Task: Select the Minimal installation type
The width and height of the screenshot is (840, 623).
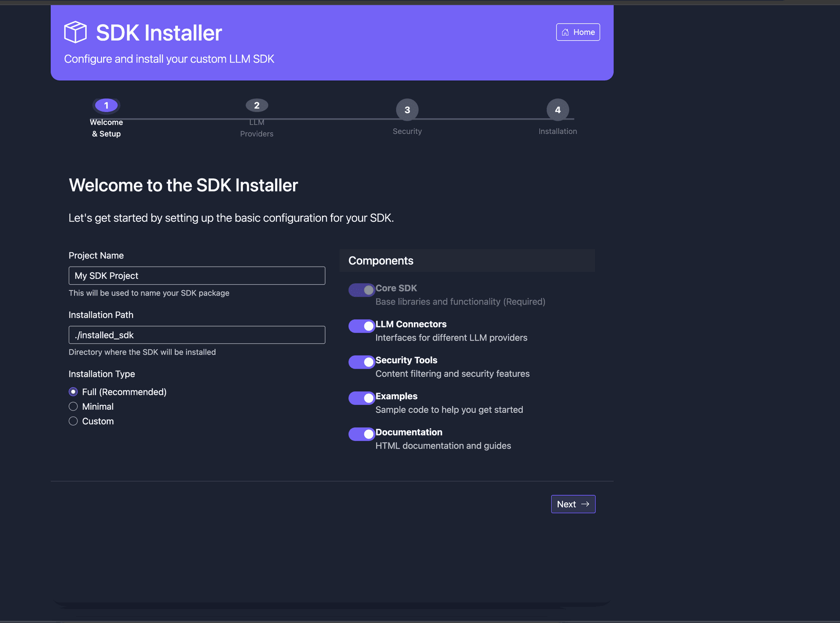Action: (x=73, y=407)
